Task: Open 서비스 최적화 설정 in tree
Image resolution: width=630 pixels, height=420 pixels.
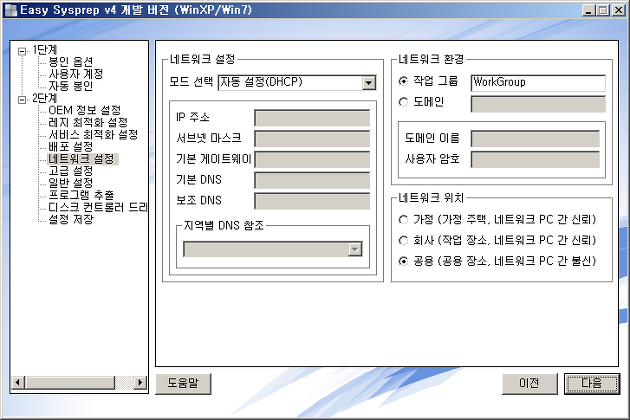Action: [93, 134]
